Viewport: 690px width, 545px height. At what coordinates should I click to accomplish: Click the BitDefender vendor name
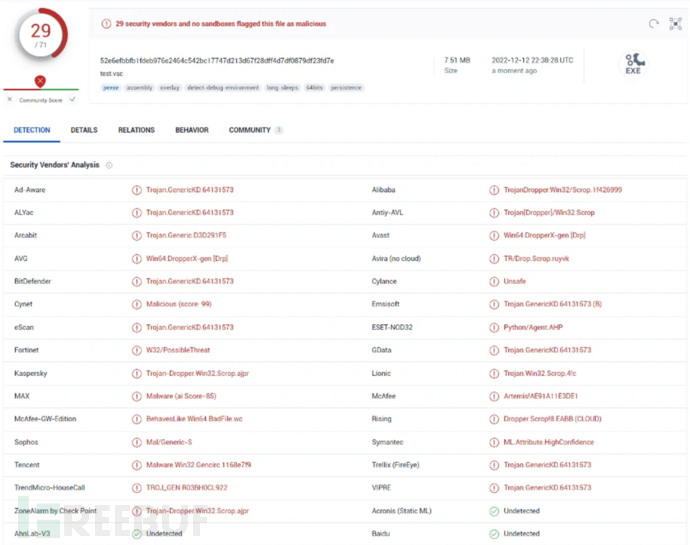click(33, 281)
